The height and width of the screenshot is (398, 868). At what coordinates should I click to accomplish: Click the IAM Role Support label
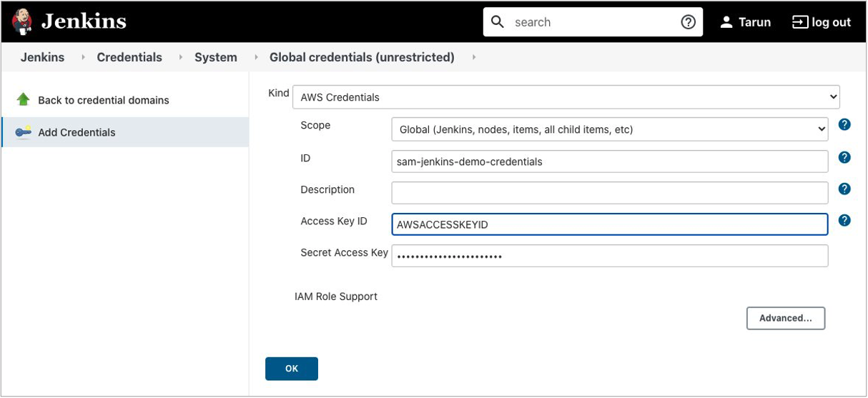tap(336, 296)
